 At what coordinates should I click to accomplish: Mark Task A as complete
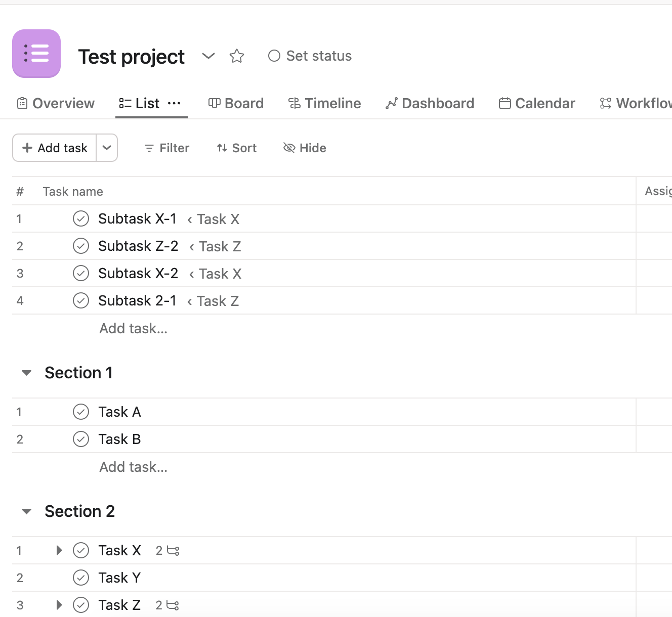(x=81, y=412)
